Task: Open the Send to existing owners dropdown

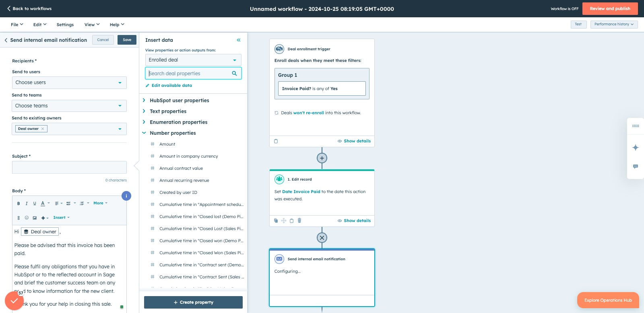Action: pyautogui.click(x=69, y=129)
